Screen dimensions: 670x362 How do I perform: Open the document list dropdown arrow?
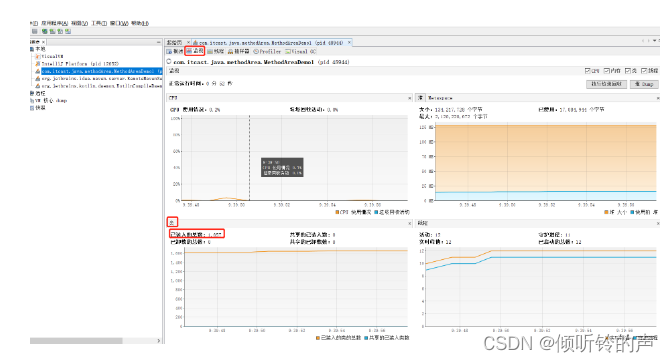(x=654, y=41)
